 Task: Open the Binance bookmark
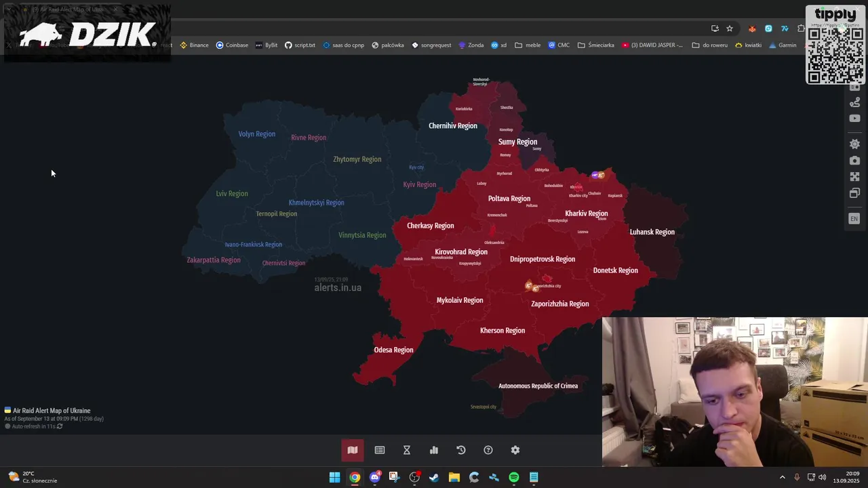pos(194,45)
